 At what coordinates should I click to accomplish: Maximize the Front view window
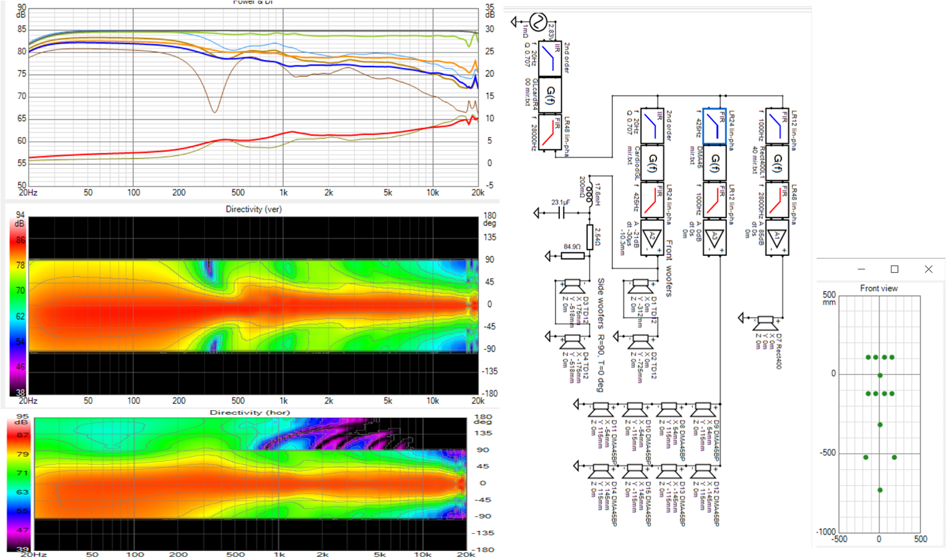(x=895, y=269)
